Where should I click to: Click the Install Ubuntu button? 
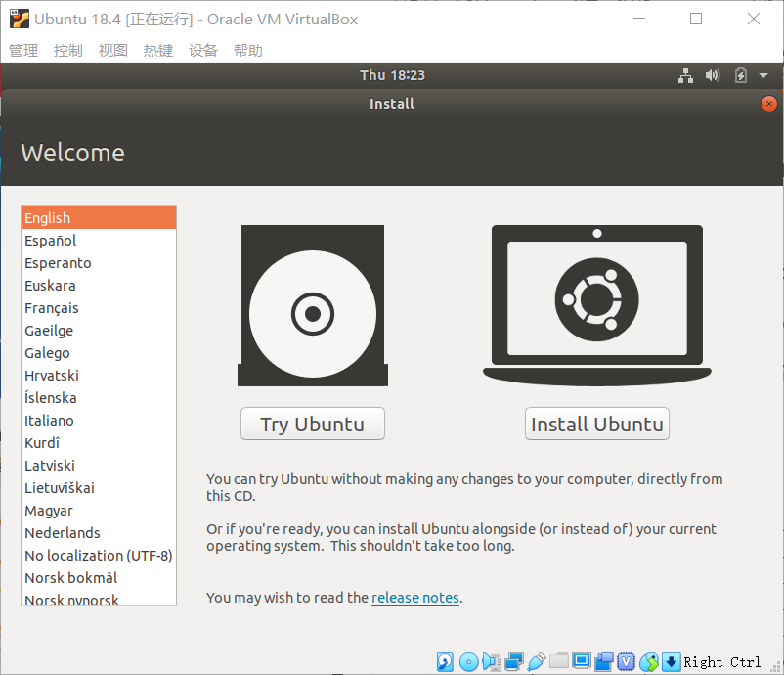click(597, 424)
